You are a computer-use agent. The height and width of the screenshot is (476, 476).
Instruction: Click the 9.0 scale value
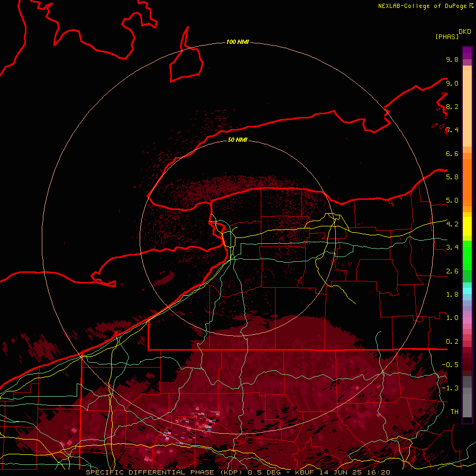coord(452,83)
